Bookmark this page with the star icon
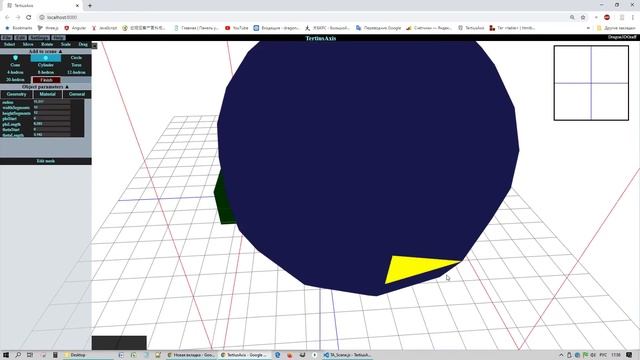Viewport: 640px width, 360px height. pyautogui.click(x=583, y=17)
